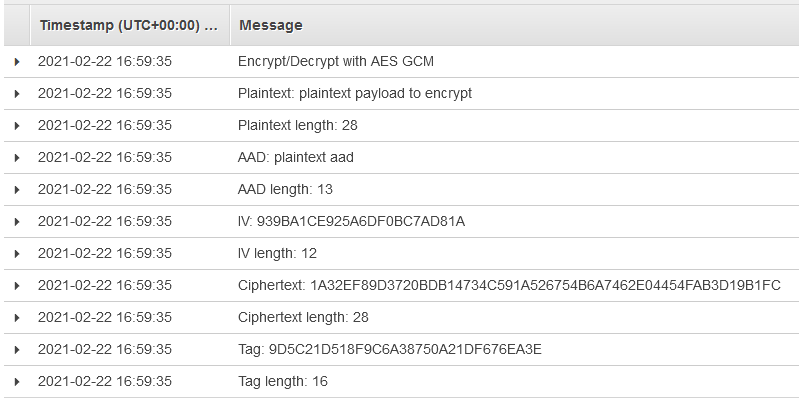Expand the 'AAD: plaintext aad' row arrow
The height and width of the screenshot is (407, 799).
pyautogui.click(x=17, y=158)
